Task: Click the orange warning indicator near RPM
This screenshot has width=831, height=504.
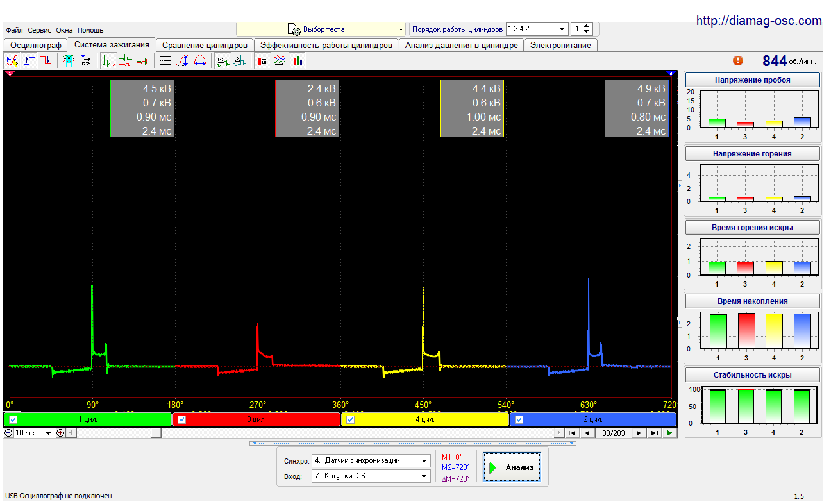Action: (738, 60)
